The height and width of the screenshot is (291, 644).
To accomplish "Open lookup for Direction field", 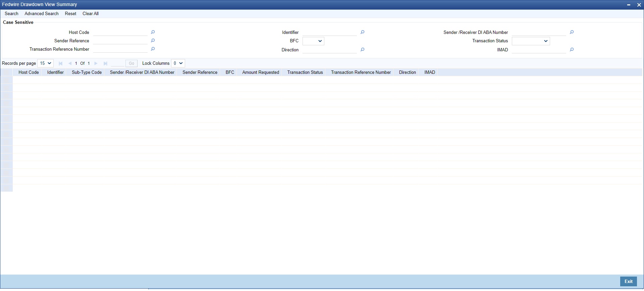I will click(362, 50).
